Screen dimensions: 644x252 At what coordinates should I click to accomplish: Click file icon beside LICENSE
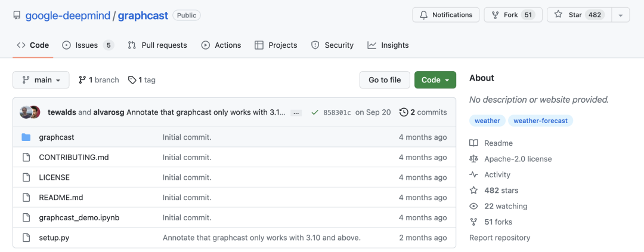pos(26,177)
